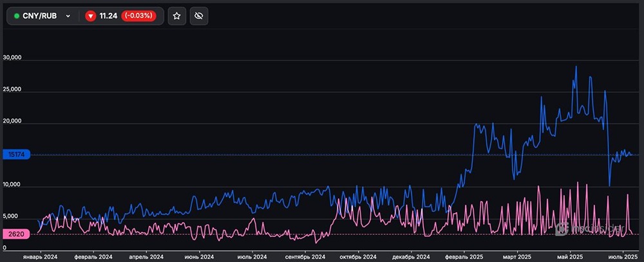
Task: Click the январь 2024 axis label
Action: (40, 256)
